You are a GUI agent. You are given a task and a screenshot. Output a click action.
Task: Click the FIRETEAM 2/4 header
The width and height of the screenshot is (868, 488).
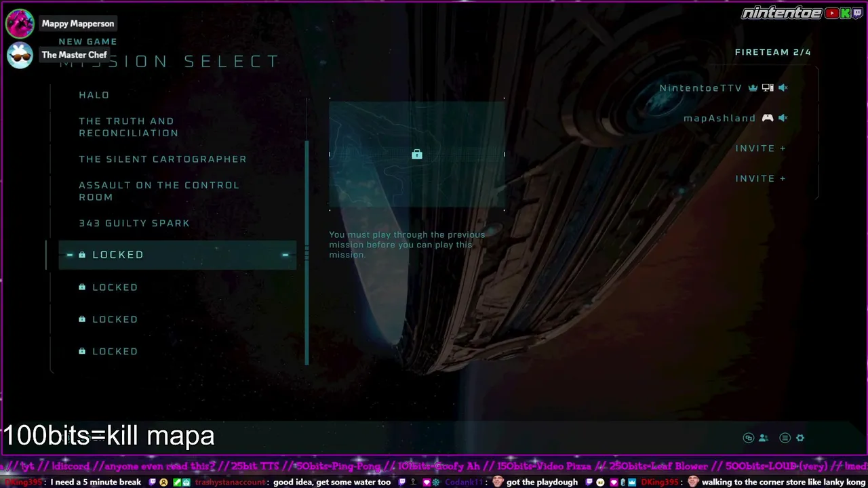[773, 52]
